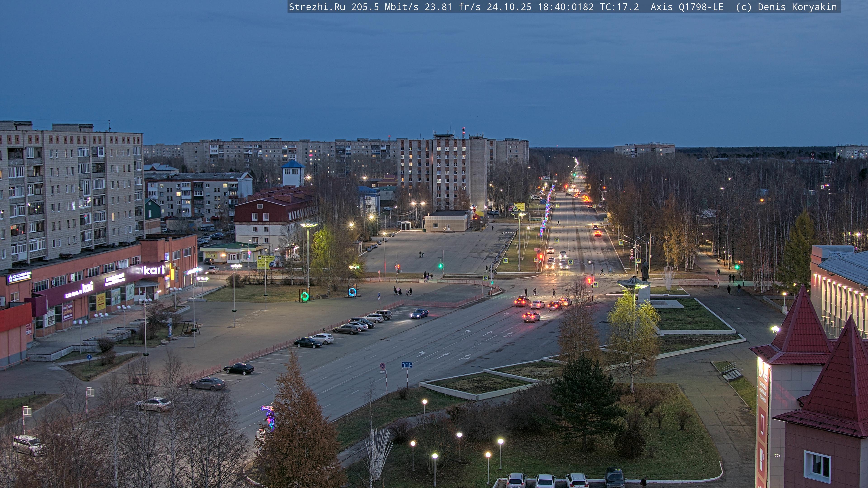Click the red traffic light beside the bare tree

click(589, 280)
